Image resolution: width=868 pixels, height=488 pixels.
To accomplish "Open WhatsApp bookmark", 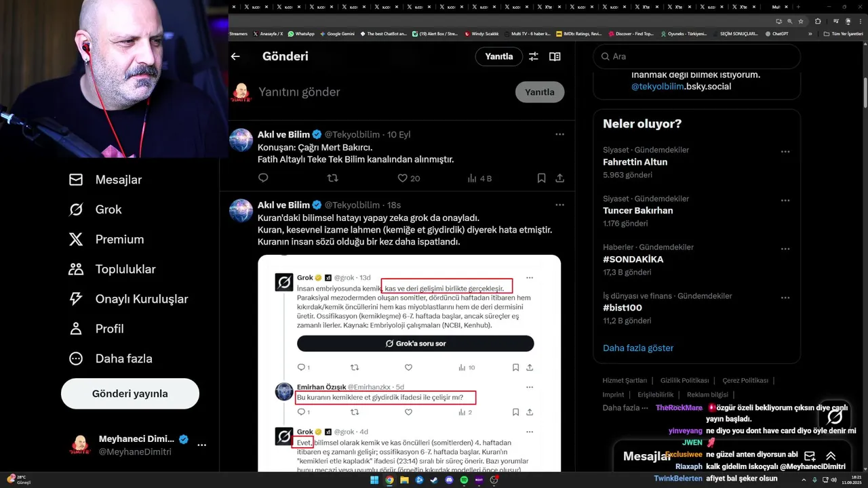I will pos(301,33).
